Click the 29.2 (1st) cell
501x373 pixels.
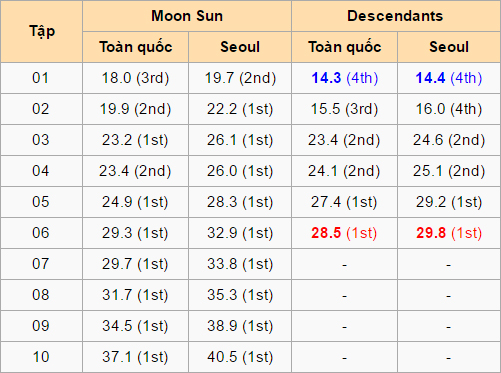(x=449, y=202)
